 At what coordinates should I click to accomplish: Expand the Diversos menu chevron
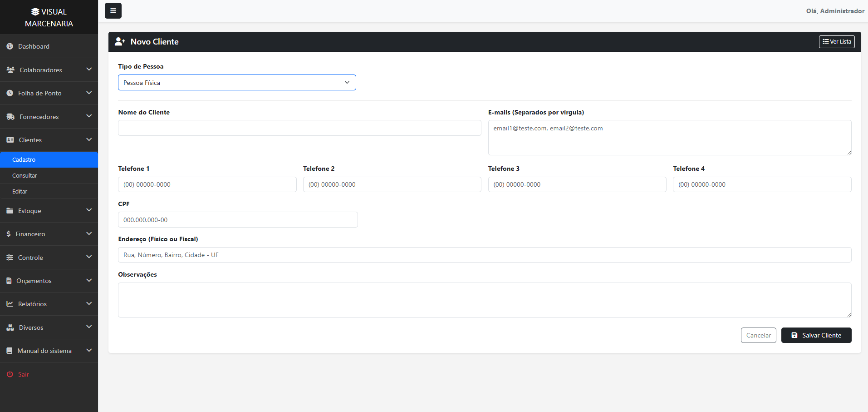tap(89, 327)
